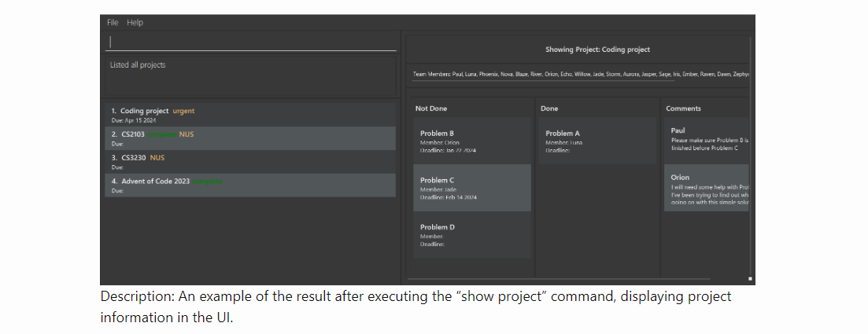
Task: Click the vertical scrollbar of project panel
Action: tap(751, 155)
